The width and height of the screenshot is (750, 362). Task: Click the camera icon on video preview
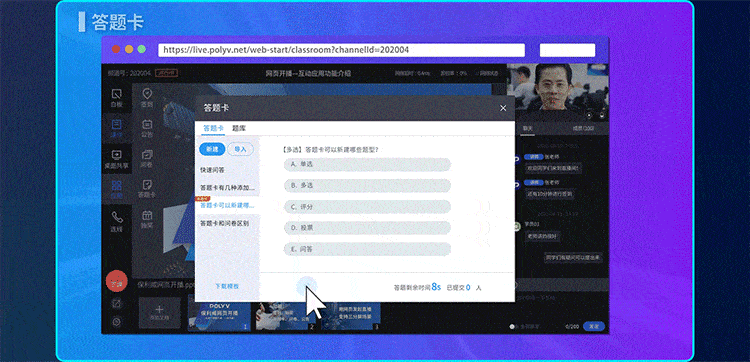pos(589,115)
